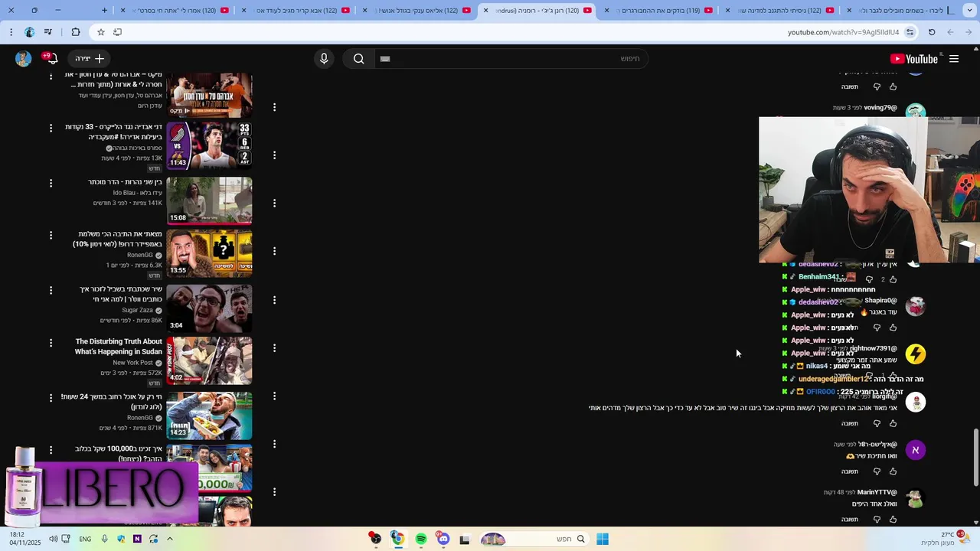Screen dimensions: 980x551
Task: Like the long comment from 42 minutes ago
Action: pyautogui.click(x=893, y=423)
